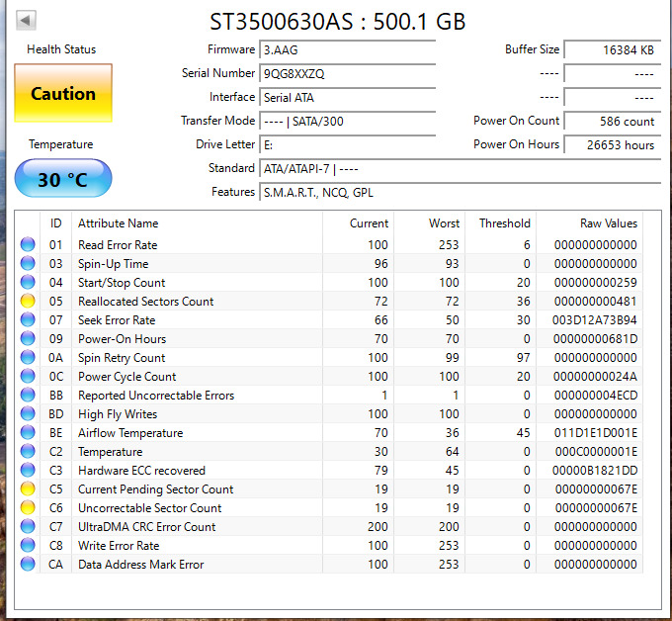Select the Airflow Temperature attribute name
The image size is (672, 621).
130,433
